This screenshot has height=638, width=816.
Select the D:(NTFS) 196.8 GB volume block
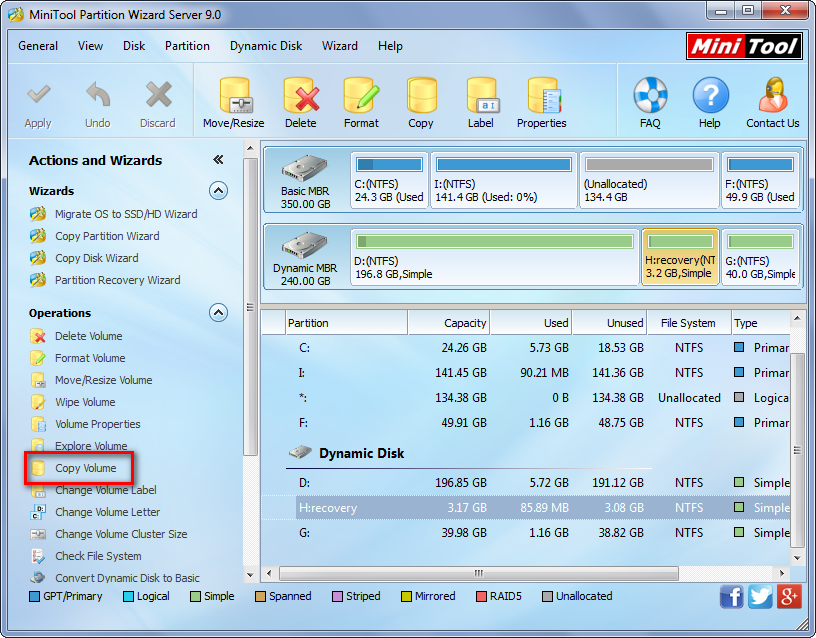tap(495, 257)
